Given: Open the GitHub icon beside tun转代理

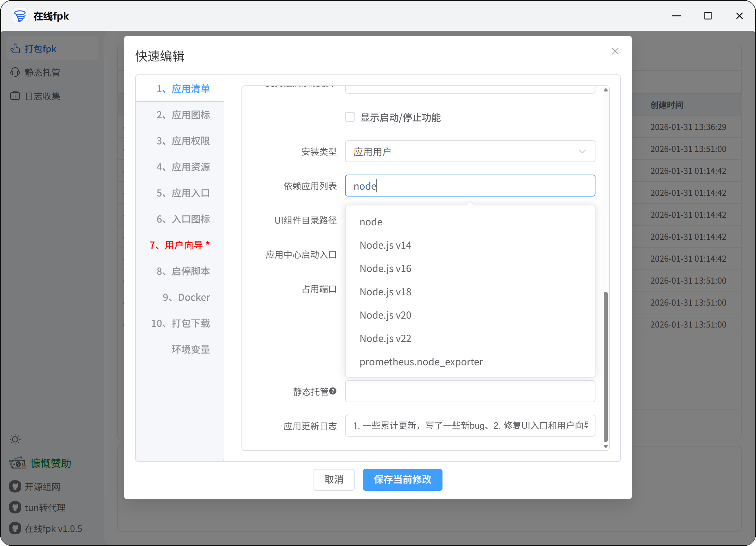Looking at the screenshot, I should tap(14, 508).
